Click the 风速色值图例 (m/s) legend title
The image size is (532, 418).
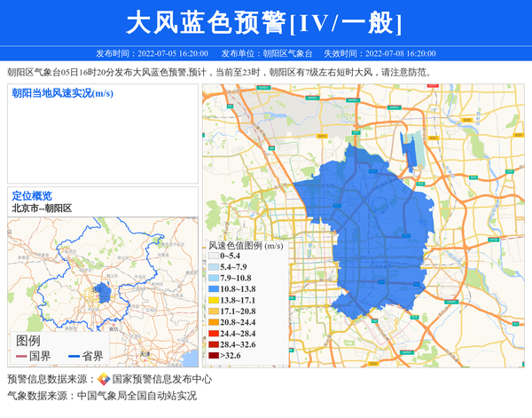(x=246, y=245)
